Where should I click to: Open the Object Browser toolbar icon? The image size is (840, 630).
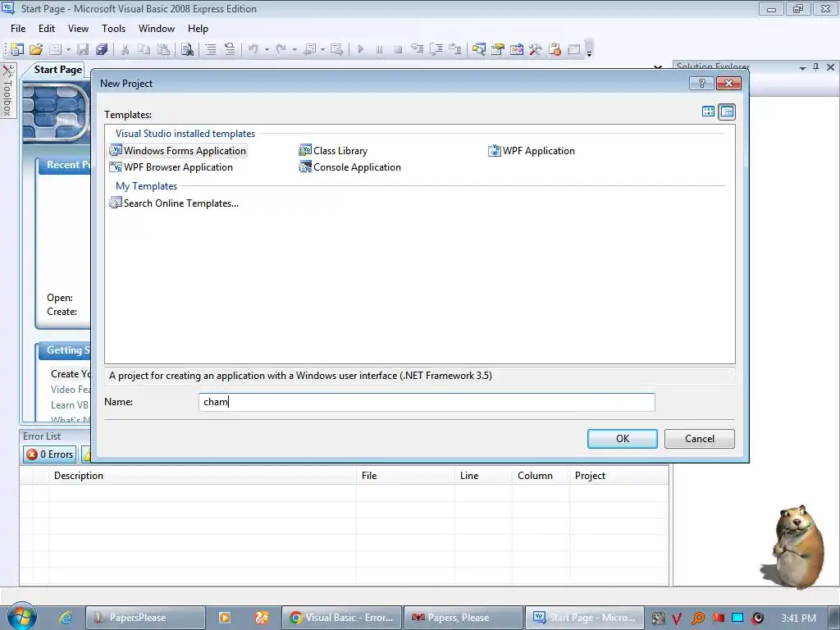pos(517,49)
